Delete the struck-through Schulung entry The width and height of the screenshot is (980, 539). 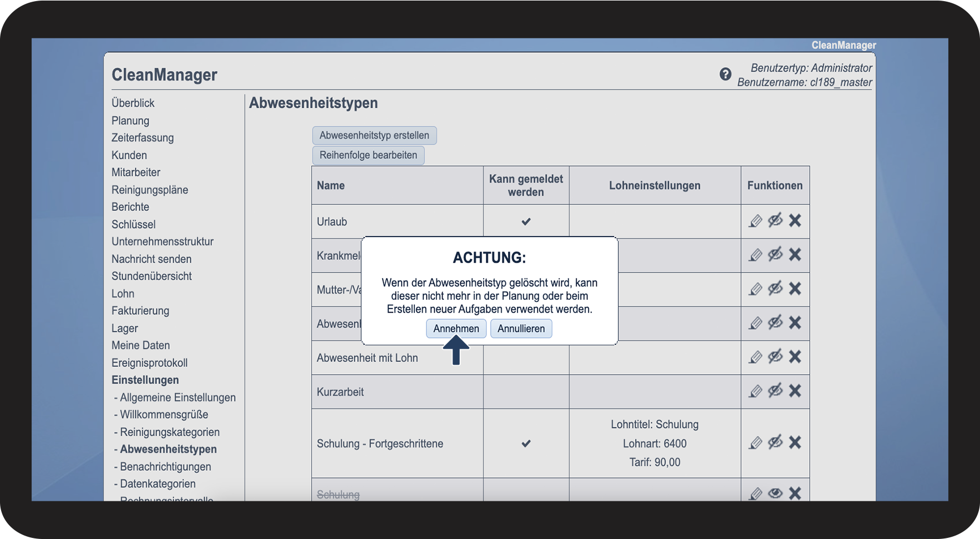(795, 493)
